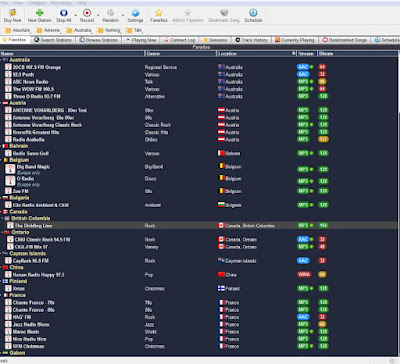This screenshot has width=400, height=364.
Task: Open the Random dropdown arrow
Action: point(123,15)
